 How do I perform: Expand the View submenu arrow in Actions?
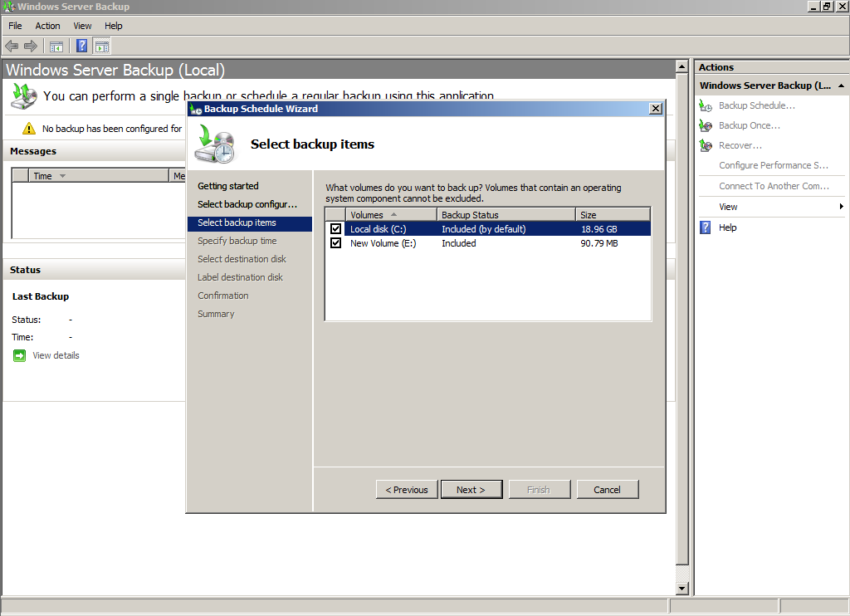842,207
